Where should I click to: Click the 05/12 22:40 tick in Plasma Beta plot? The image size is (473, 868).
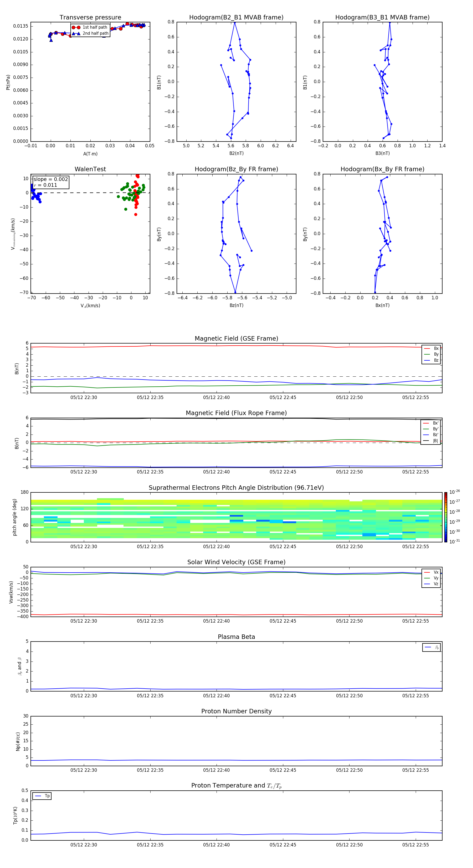pyautogui.click(x=216, y=695)
